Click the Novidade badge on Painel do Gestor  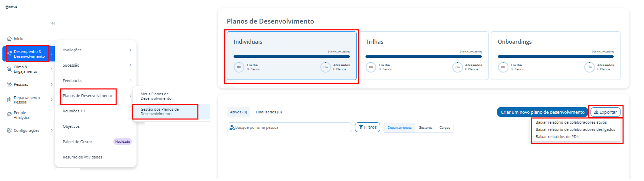point(122,142)
